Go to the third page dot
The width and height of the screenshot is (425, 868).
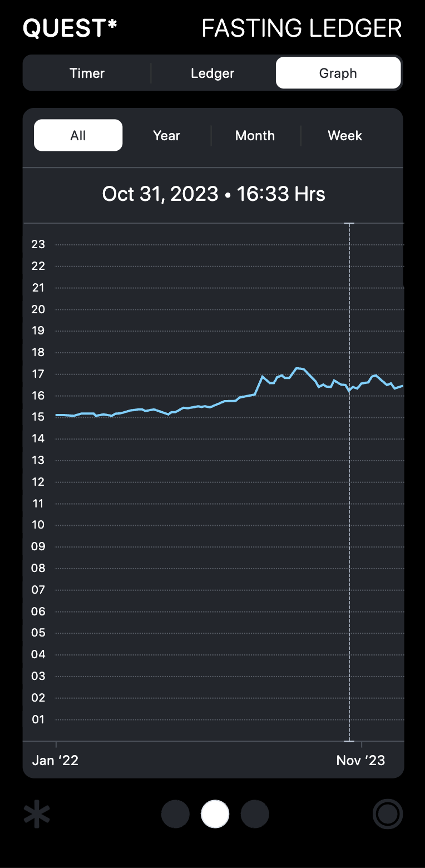tap(255, 815)
